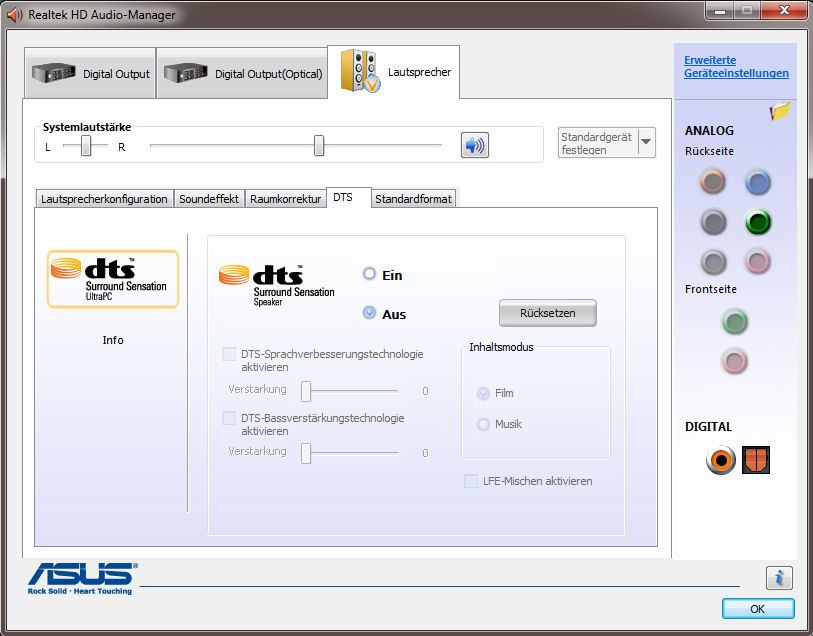The image size is (813, 636).
Task: Click the Realtek speaker icon in title bar
Action: [15, 15]
